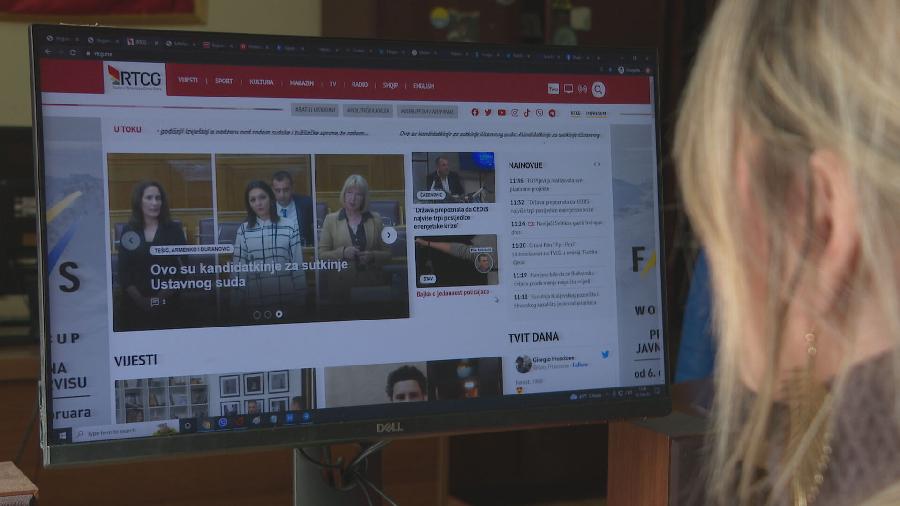Click the RTCG logo
The height and width of the screenshot is (506, 900).
click(x=134, y=78)
